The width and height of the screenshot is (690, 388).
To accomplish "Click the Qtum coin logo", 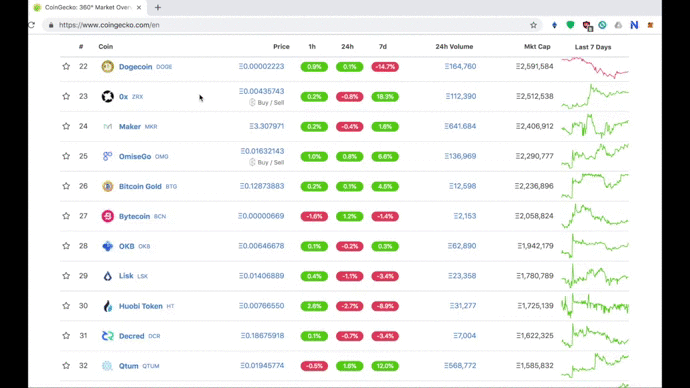I will pos(107,366).
